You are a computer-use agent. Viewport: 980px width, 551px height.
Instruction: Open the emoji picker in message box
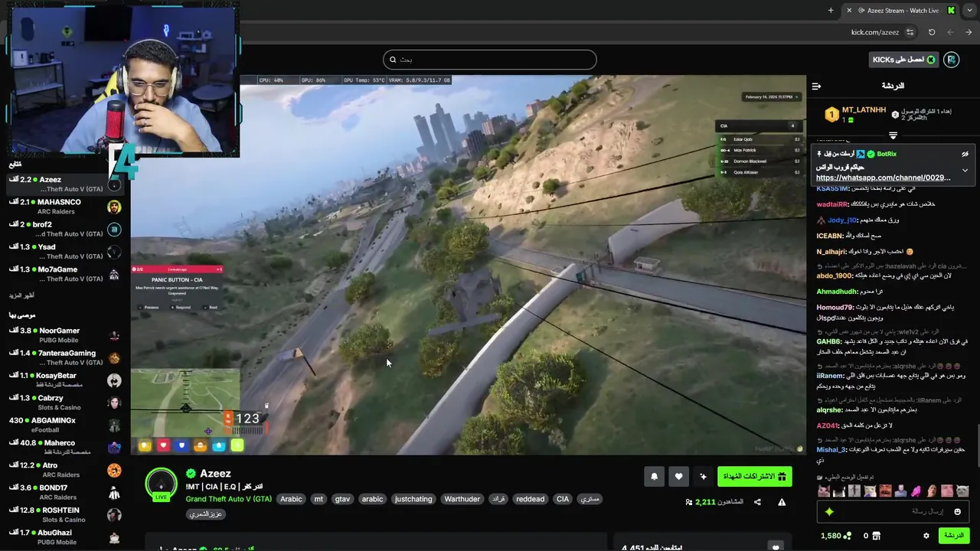[x=957, y=511]
